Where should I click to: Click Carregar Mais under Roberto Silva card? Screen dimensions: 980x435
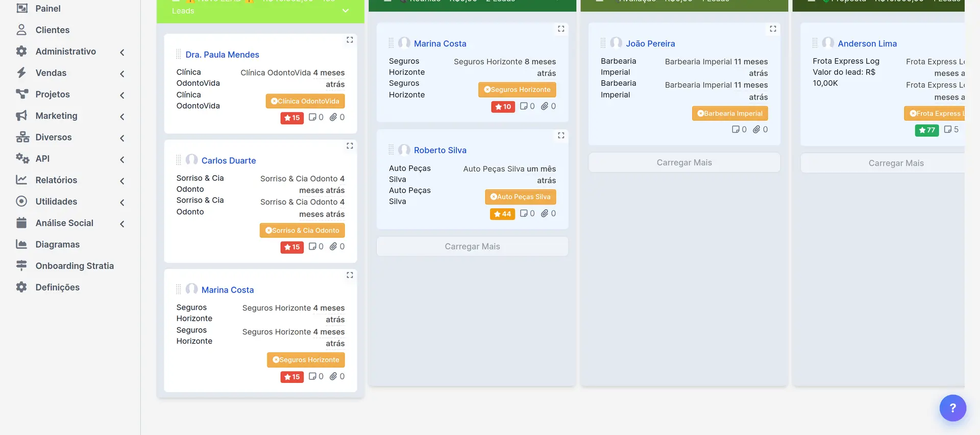472,246
